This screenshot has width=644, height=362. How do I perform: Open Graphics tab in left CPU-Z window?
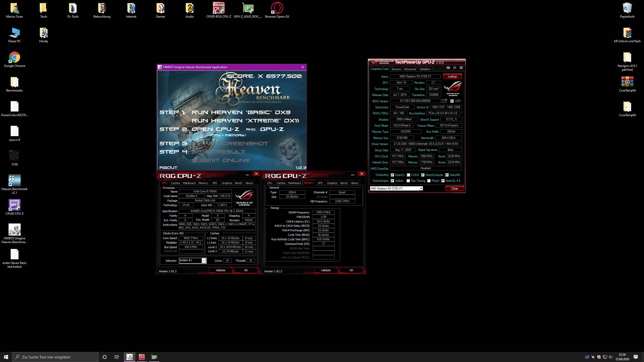click(x=227, y=183)
